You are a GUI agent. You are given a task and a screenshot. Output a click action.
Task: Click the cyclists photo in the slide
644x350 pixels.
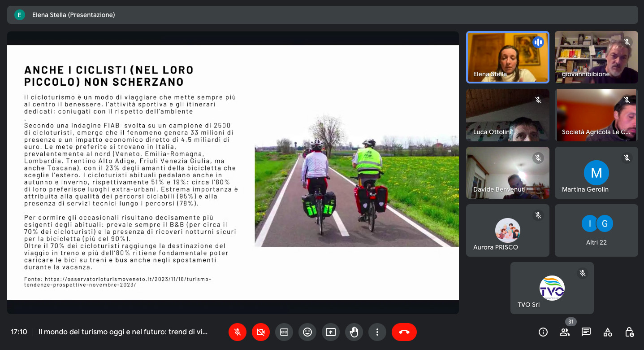point(357,179)
